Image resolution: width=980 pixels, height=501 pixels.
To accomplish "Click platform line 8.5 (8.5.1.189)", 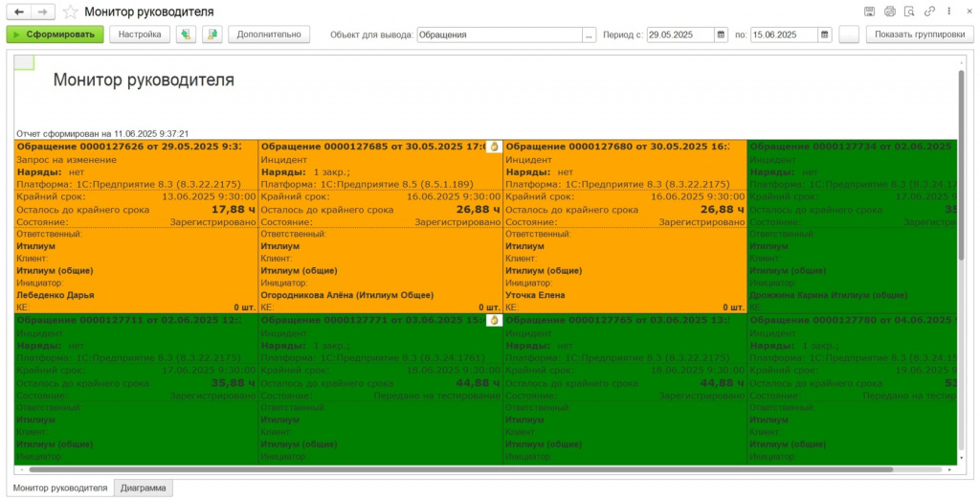I will pos(367,185).
